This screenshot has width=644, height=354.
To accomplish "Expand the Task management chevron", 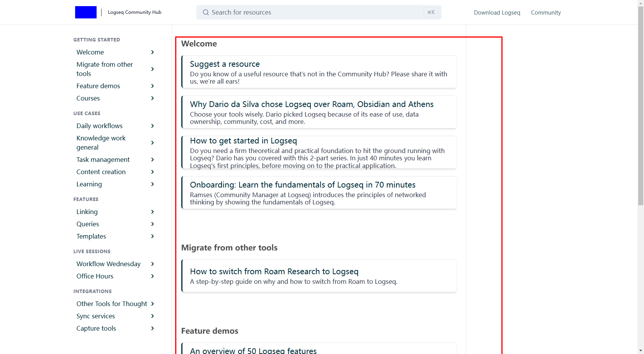I will point(153,160).
